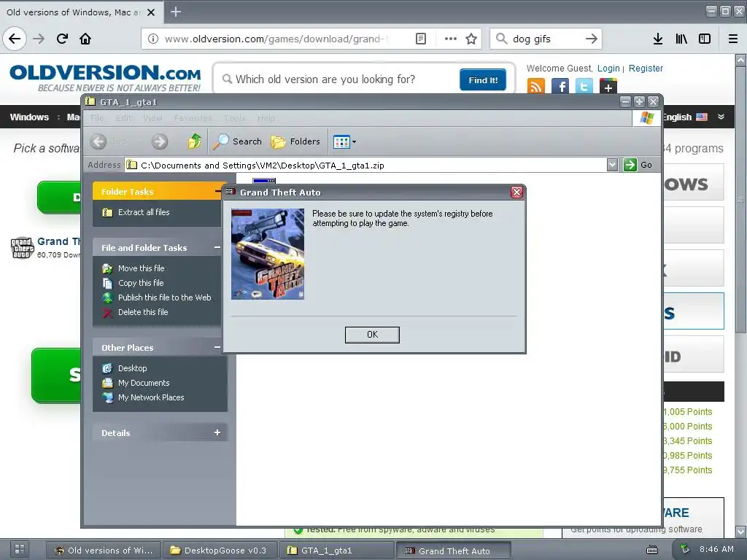Click the Login link
747x560 pixels.
(x=608, y=68)
